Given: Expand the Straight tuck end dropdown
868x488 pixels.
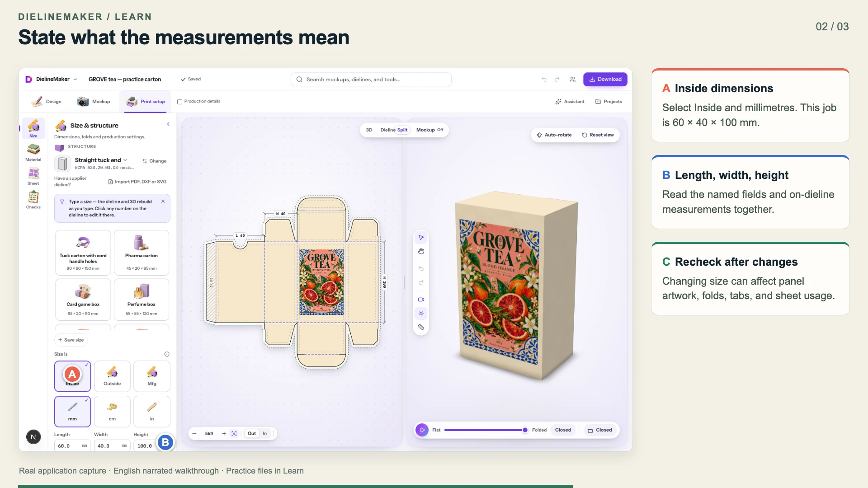Looking at the screenshot, I should point(101,160).
